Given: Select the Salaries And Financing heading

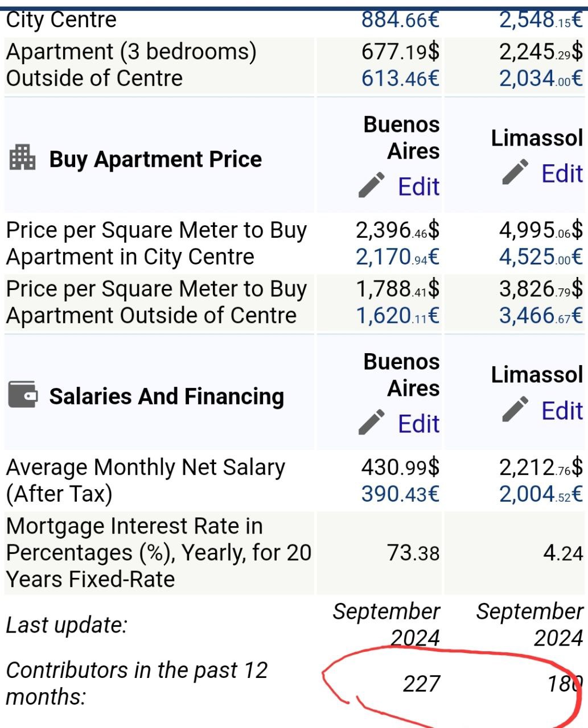Looking at the screenshot, I should point(166,396).
